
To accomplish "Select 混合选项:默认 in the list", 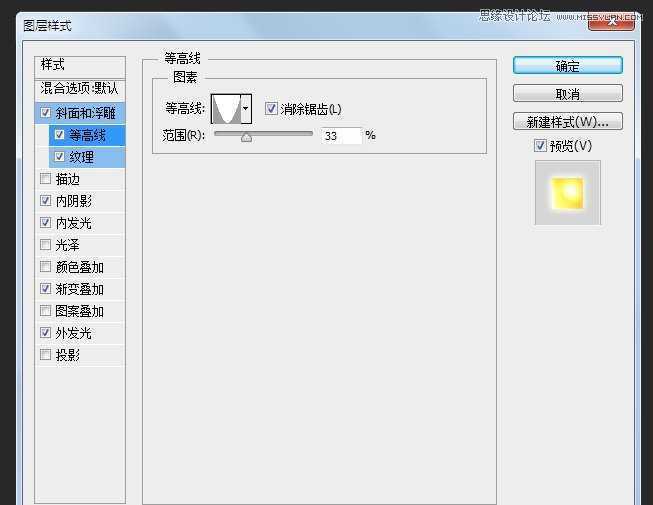I will click(x=80, y=89).
